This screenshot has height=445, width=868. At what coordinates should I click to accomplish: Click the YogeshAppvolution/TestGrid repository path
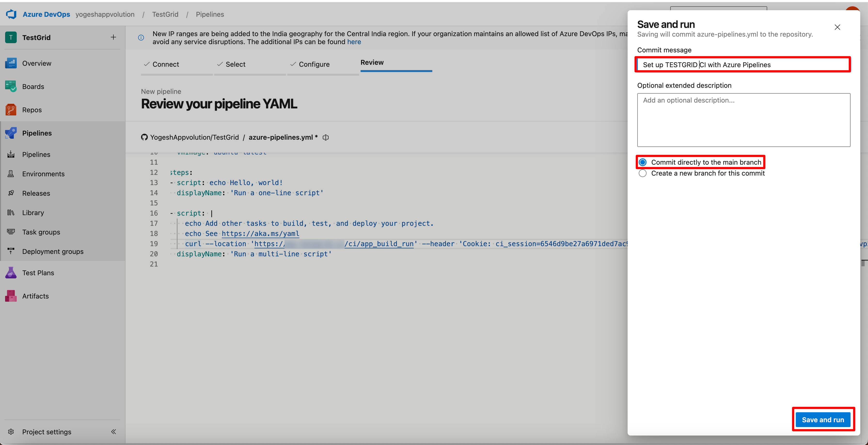pyautogui.click(x=194, y=137)
